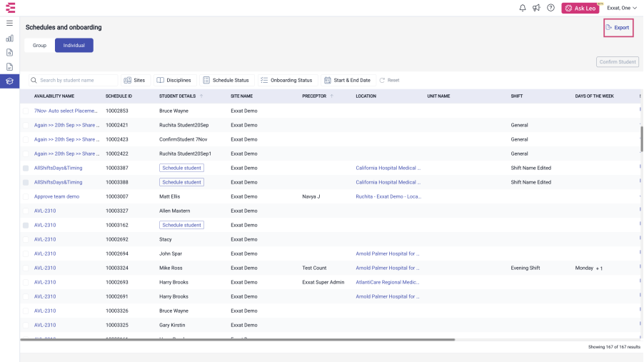Image resolution: width=644 pixels, height=362 pixels.
Task: Click the Days of the Week header
Action: pyautogui.click(x=594, y=96)
